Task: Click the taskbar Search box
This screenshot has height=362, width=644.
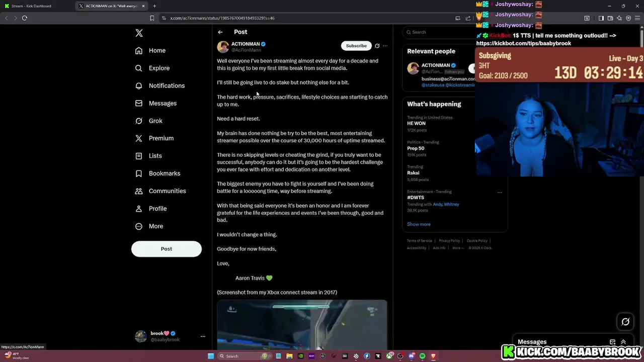Action: pos(245,356)
